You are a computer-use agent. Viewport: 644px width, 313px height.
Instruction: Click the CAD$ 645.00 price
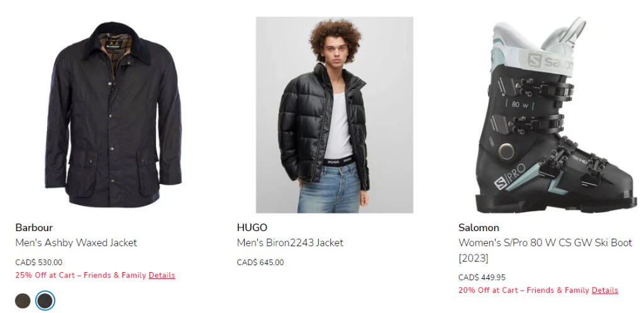tap(260, 263)
